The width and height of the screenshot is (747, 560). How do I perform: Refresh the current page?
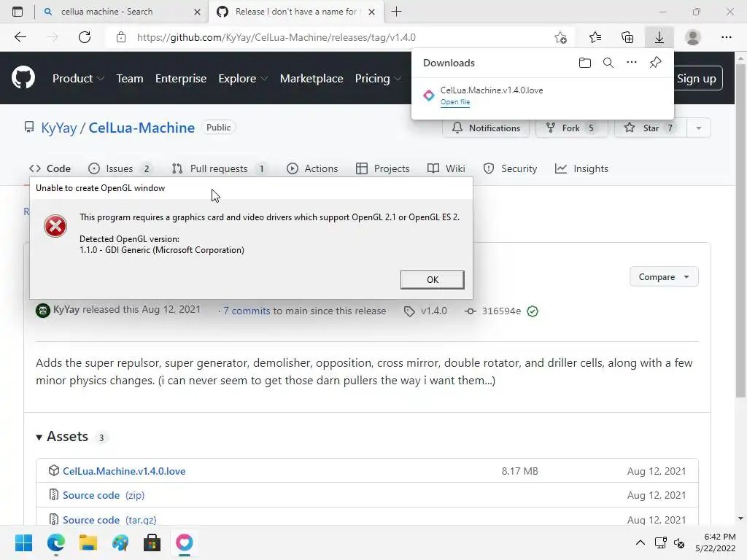coord(85,37)
